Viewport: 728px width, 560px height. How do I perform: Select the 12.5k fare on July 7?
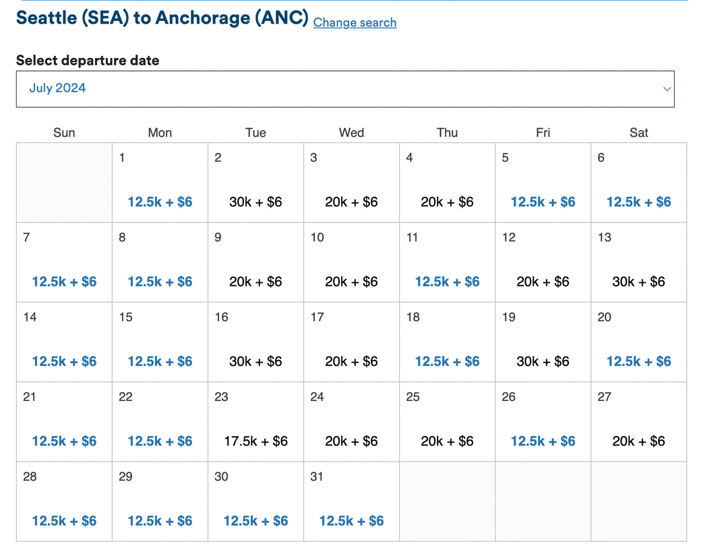(63, 281)
